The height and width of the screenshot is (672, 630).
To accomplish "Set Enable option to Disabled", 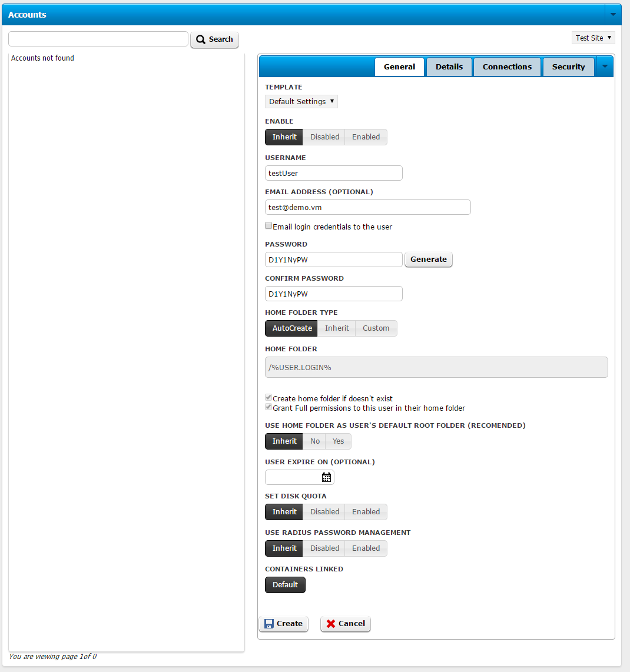I will pyautogui.click(x=324, y=137).
